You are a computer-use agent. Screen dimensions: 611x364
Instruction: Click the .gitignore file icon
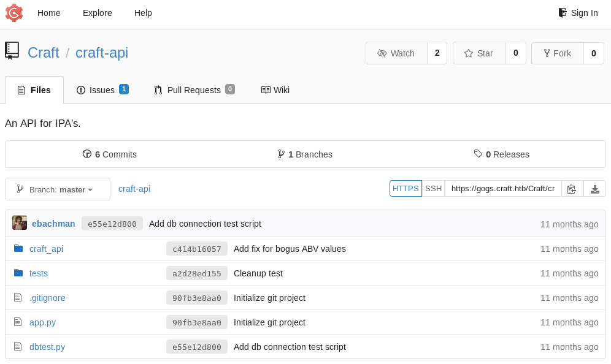coord(18,297)
